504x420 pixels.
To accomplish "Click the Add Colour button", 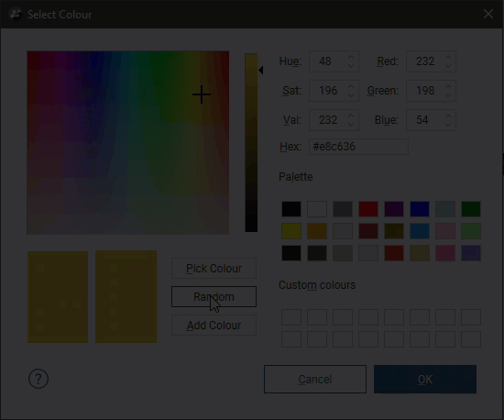I will (x=214, y=326).
